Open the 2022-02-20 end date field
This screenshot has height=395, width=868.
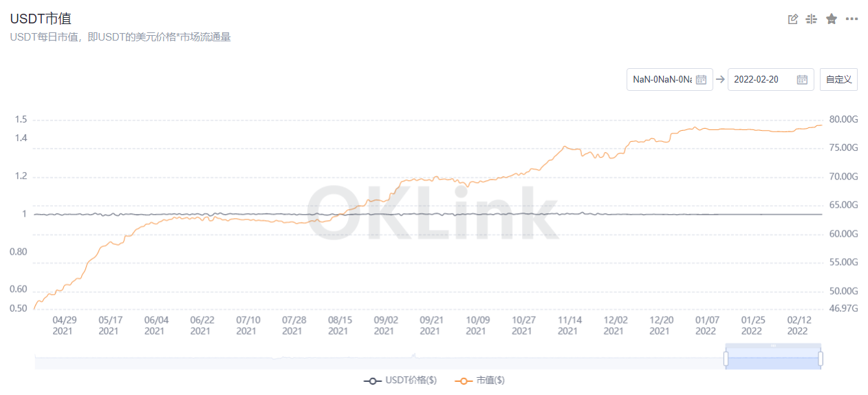[757, 79]
